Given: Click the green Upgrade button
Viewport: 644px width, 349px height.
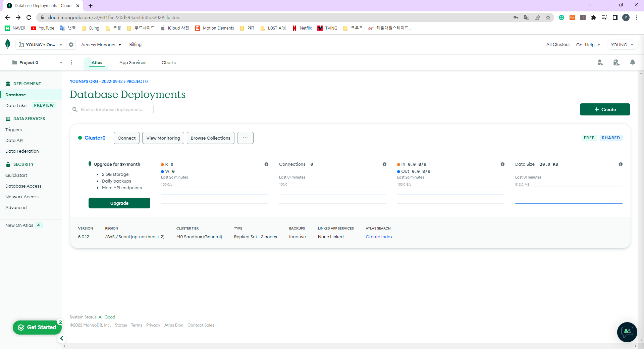Looking at the screenshot, I should (119, 203).
